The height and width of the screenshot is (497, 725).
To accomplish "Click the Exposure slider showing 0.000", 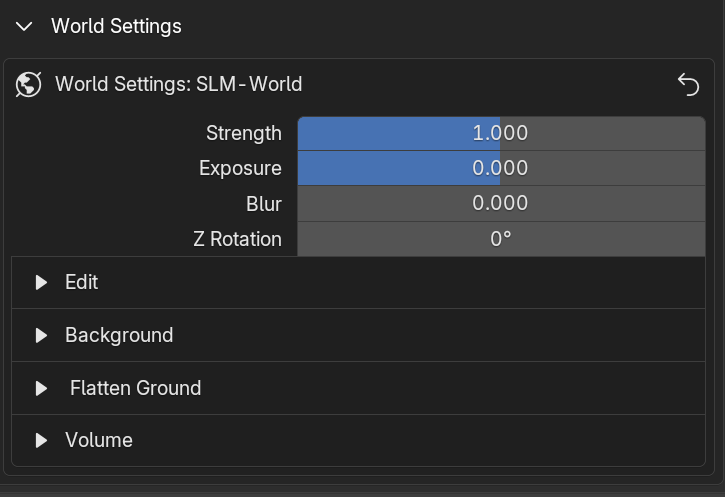I will click(x=501, y=168).
